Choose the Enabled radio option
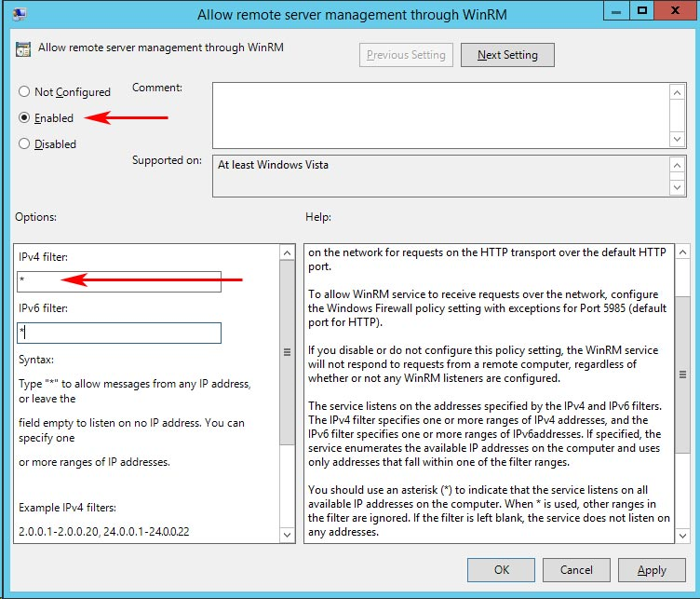The width and height of the screenshot is (700, 599). pyautogui.click(x=25, y=118)
